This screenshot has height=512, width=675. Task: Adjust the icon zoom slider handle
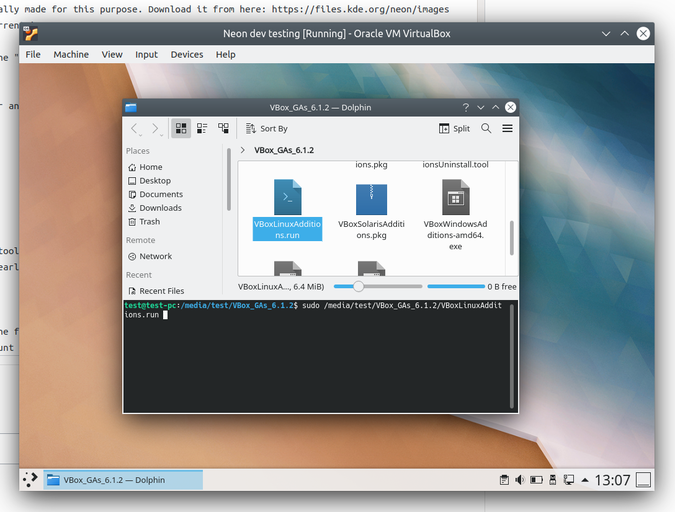[358, 286]
